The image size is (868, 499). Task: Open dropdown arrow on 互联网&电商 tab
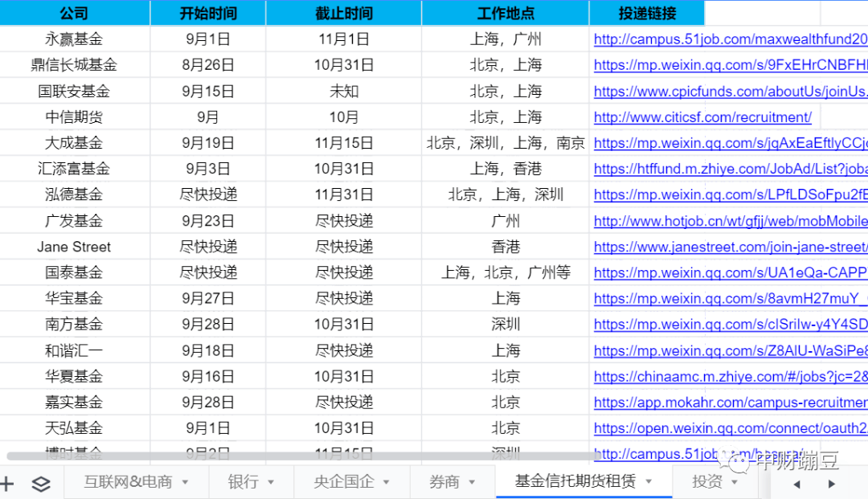click(x=185, y=482)
